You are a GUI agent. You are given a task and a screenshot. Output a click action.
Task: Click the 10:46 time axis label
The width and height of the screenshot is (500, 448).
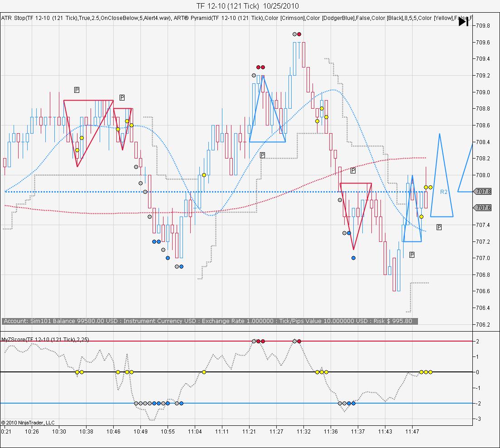[113, 431]
